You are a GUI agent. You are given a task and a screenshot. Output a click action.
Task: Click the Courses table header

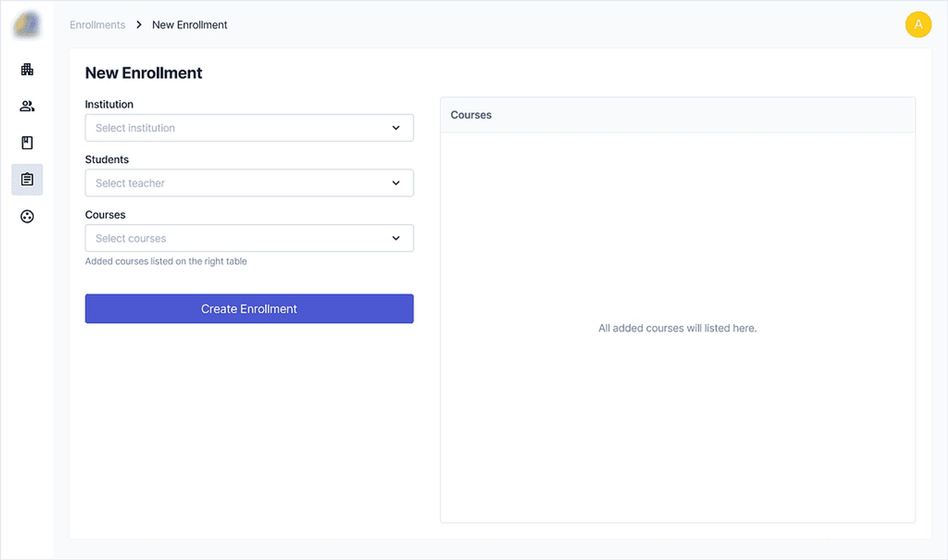(x=678, y=115)
